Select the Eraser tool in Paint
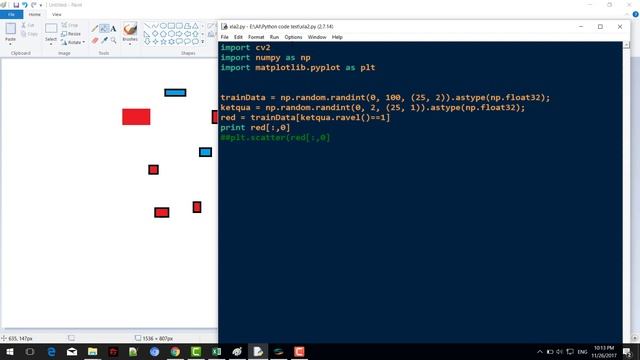This screenshot has height=360, width=640. click(x=95, y=40)
